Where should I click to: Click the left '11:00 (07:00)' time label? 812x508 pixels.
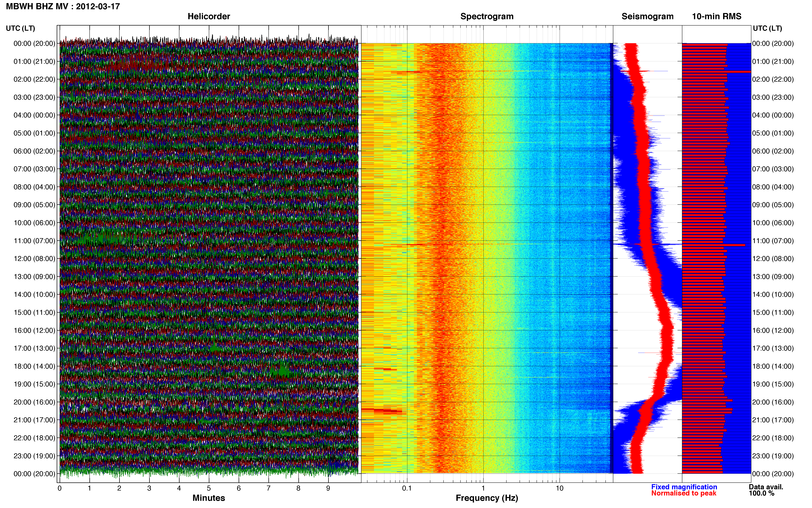coord(34,241)
